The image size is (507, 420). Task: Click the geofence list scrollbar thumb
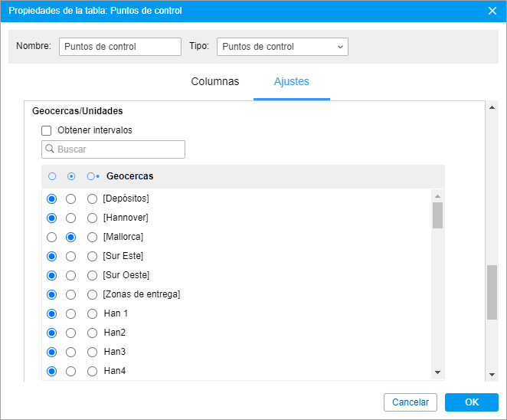(437, 215)
